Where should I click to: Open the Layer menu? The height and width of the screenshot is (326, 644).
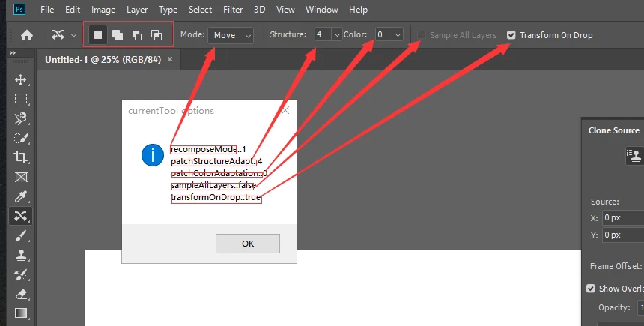click(x=137, y=10)
